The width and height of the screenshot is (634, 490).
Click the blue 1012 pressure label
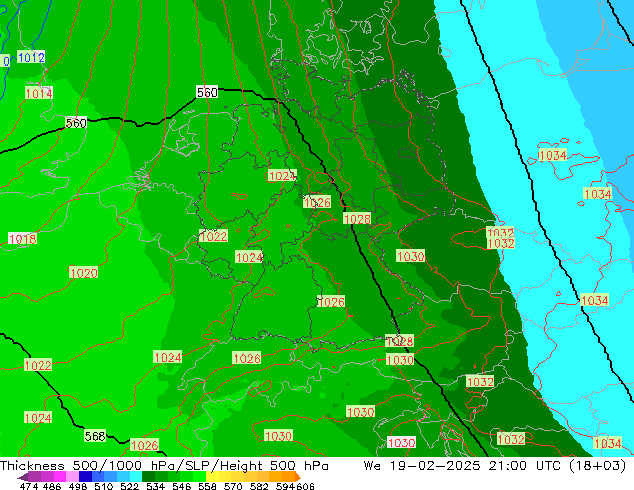(x=31, y=57)
